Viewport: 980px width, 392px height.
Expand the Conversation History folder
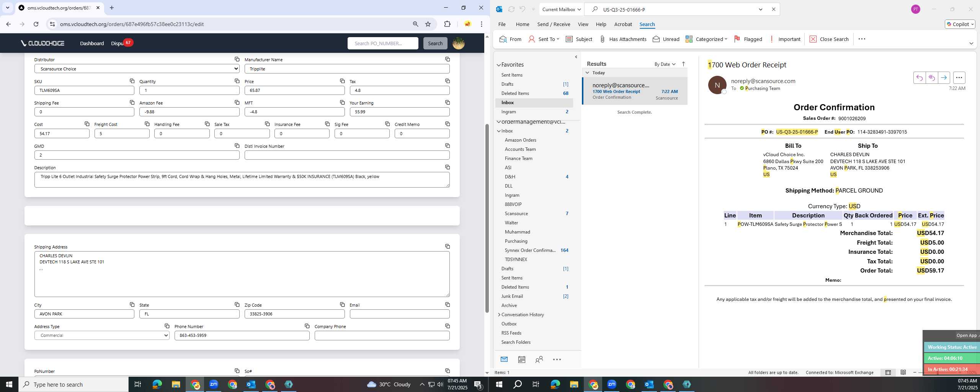[499, 315]
